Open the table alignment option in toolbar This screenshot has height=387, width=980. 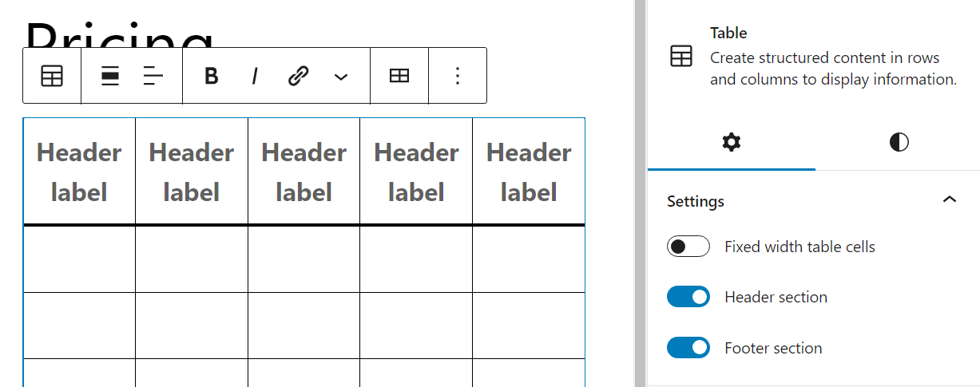pos(110,76)
